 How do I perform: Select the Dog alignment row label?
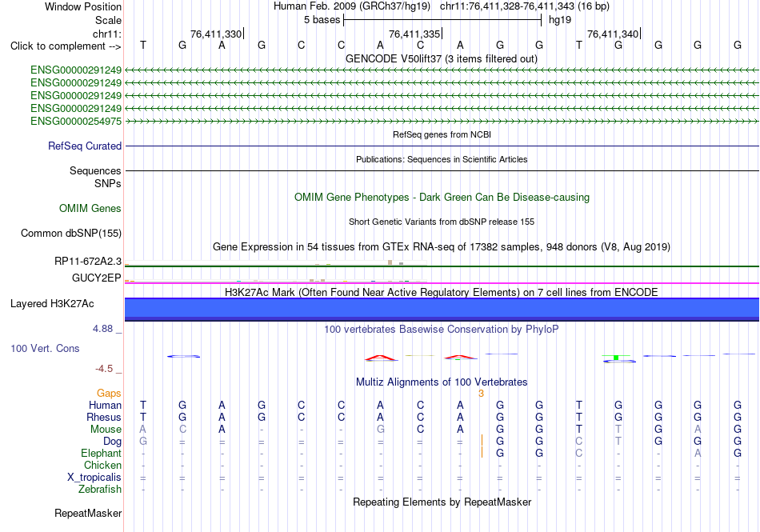(112, 442)
